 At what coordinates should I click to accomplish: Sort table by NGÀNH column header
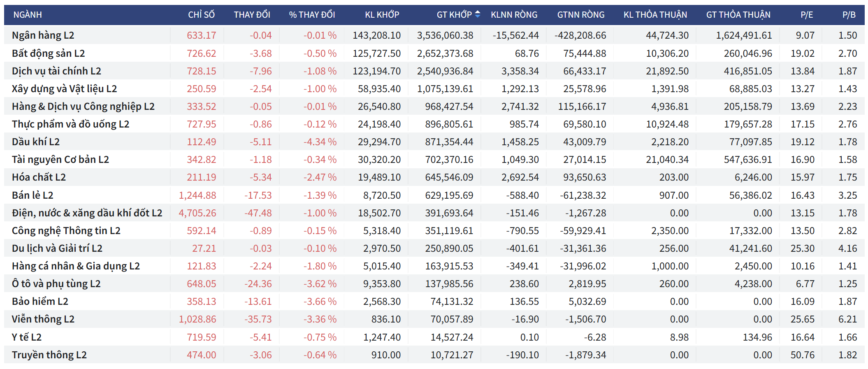point(28,15)
